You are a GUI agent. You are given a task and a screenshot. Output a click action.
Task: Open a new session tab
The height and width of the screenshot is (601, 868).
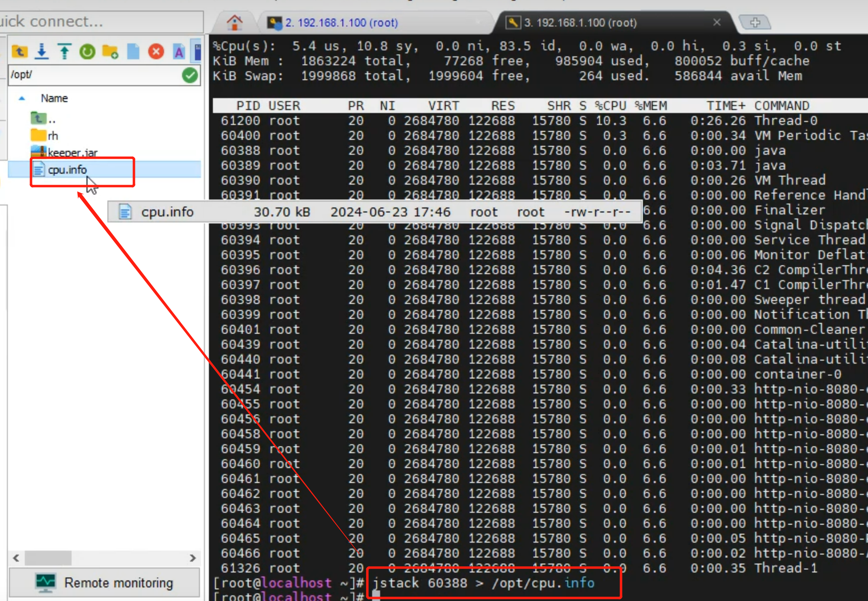(x=755, y=22)
